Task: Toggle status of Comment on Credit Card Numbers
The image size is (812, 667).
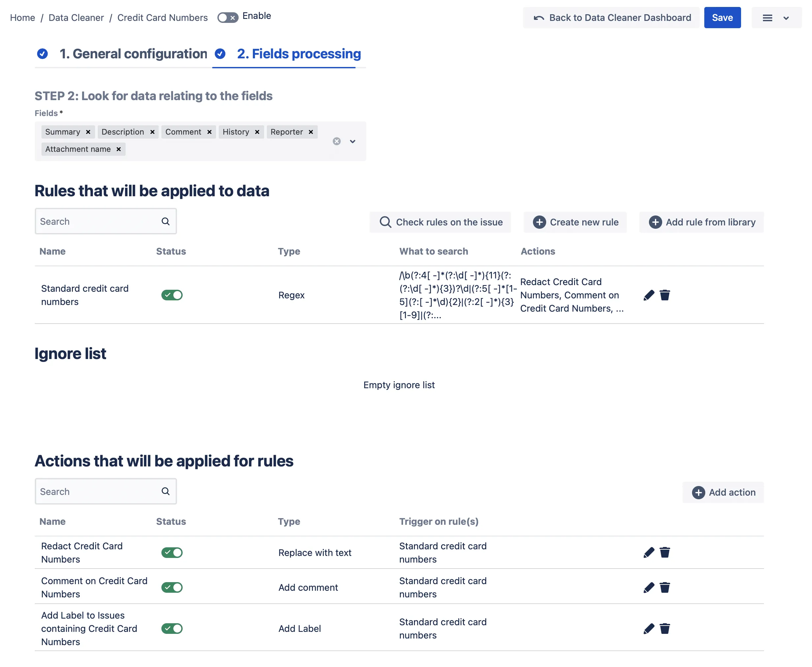Action: click(172, 587)
